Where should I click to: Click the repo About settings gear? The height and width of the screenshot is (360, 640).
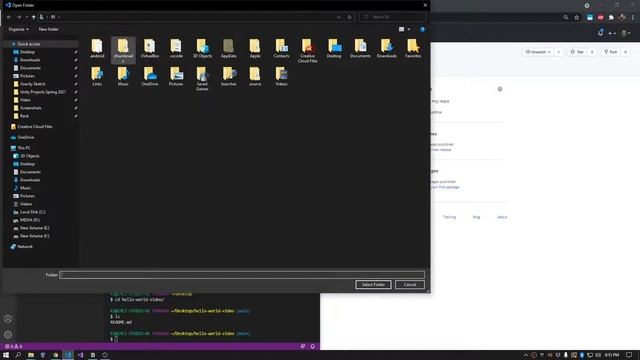click(500, 89)
